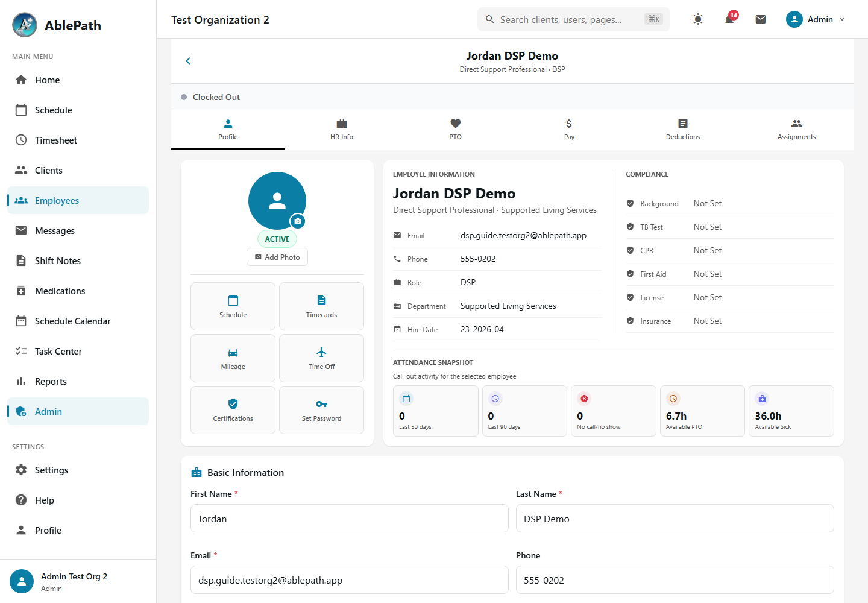This screenshot has height=603, width=868.
Task: Click the No call/no show card
Action: click(x=613, y=411)
